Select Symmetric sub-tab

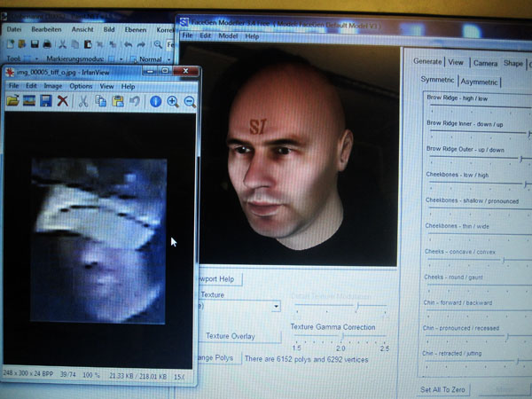click(437, 80)
